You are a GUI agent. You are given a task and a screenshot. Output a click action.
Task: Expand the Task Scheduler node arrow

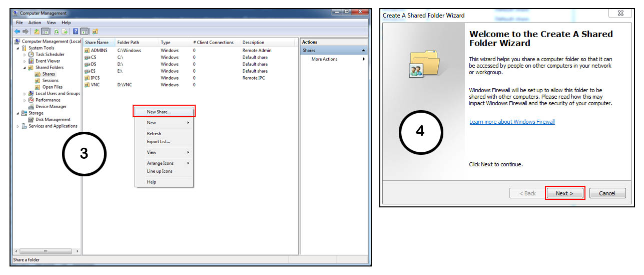pyautogui.click(x=25, y=54)
